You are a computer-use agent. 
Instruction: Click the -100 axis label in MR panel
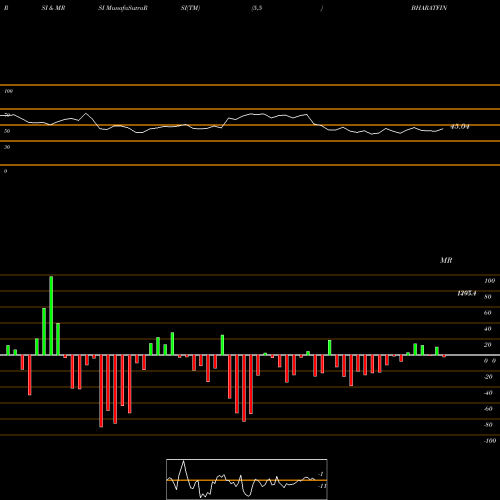click(x=490, y=441)
